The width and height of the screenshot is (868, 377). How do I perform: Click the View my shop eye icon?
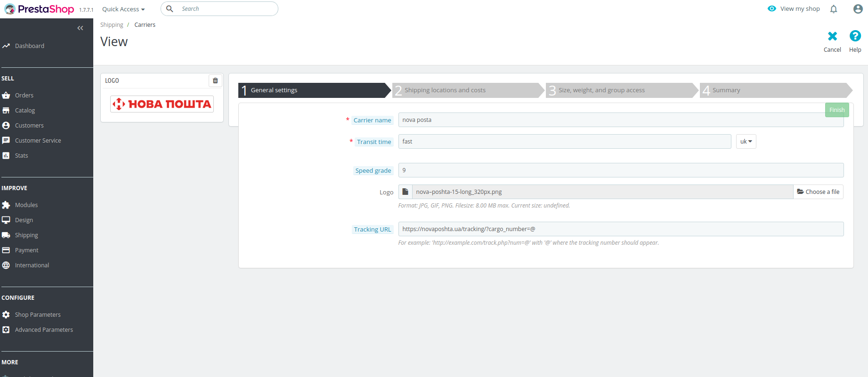[x=771, y=8]
